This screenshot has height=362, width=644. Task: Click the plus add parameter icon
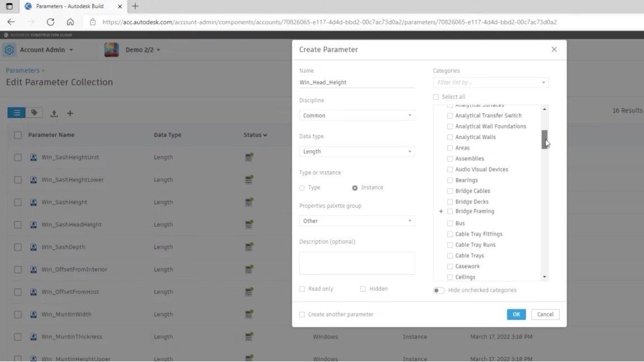click(70, 113)
